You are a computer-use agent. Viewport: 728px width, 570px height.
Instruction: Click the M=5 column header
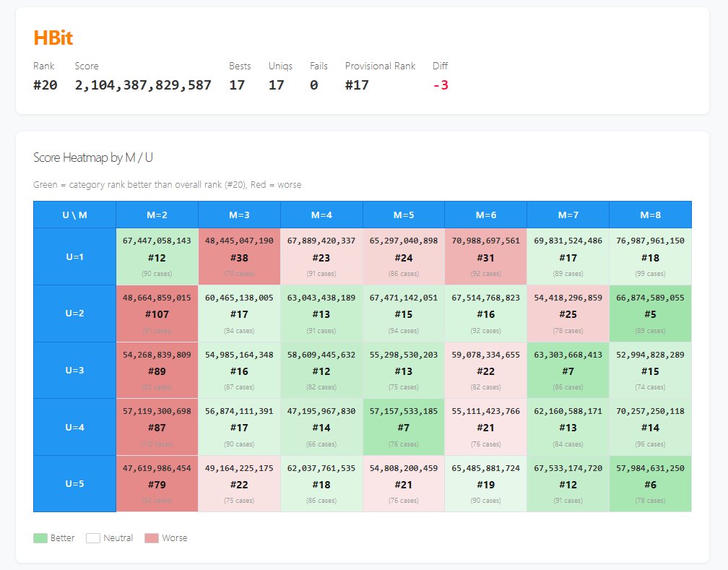pyautogui.click(x=404, y=215)
